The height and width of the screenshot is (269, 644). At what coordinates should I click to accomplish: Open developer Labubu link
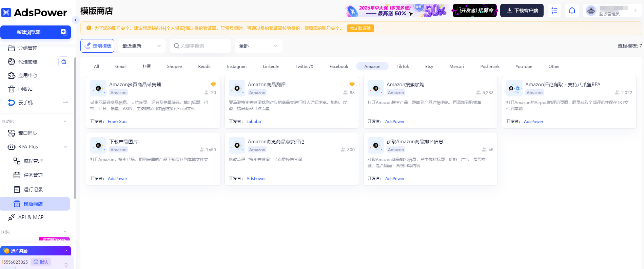click(254, 122)
